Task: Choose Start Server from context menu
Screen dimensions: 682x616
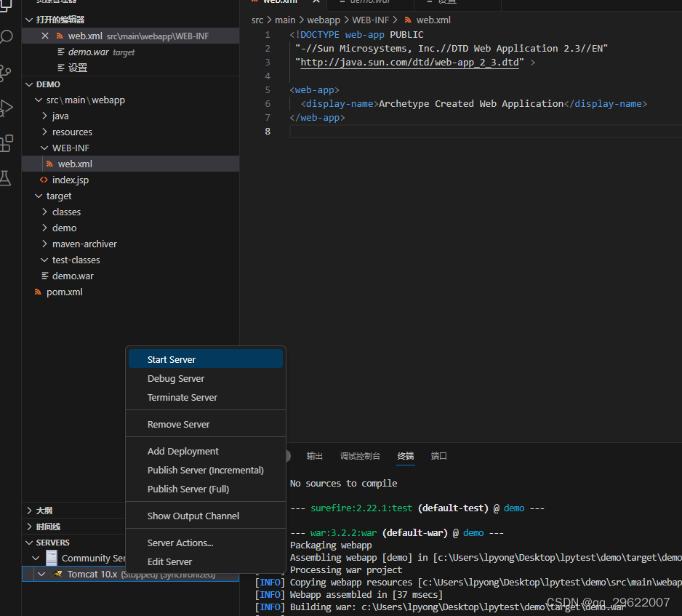Action: (206, 360)
